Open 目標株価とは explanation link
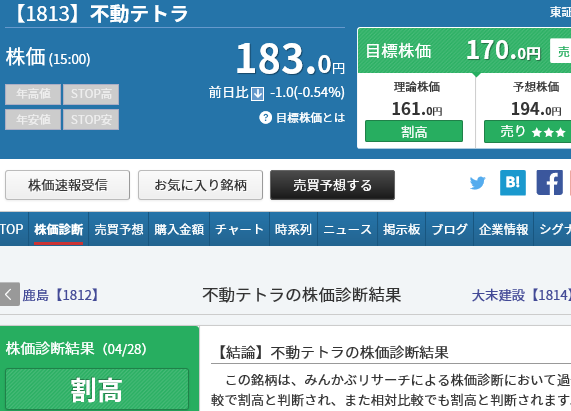Image resolution: width=571 pixels, height=411 pixels. pyautogui.click(x=310, y=118)
